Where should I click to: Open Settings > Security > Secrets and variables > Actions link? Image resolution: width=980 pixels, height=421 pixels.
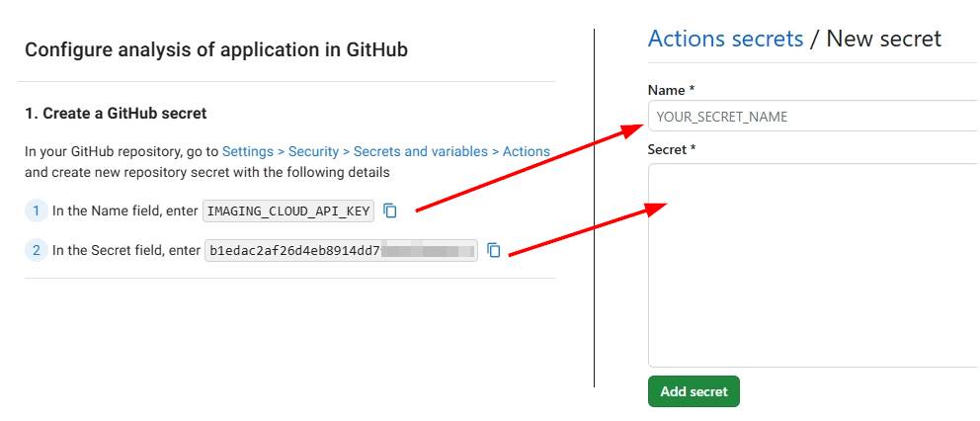385,152
